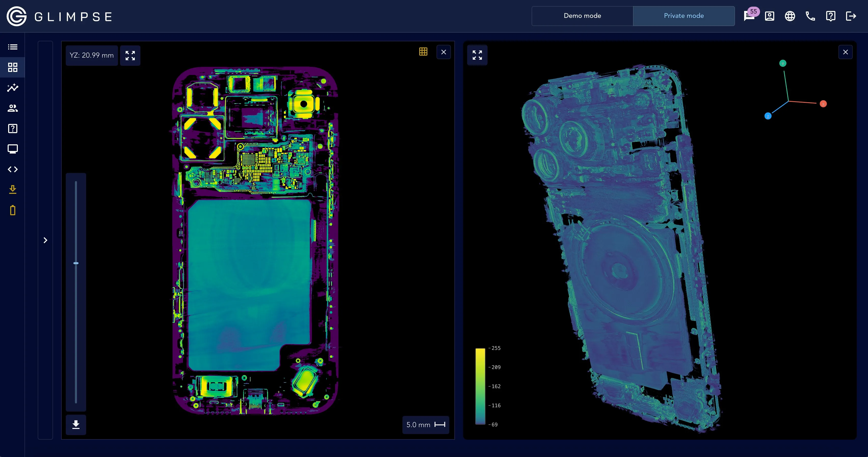Click the 69 color scale value
The height and width of the screenshot is (457, 868).
[494, 425]
